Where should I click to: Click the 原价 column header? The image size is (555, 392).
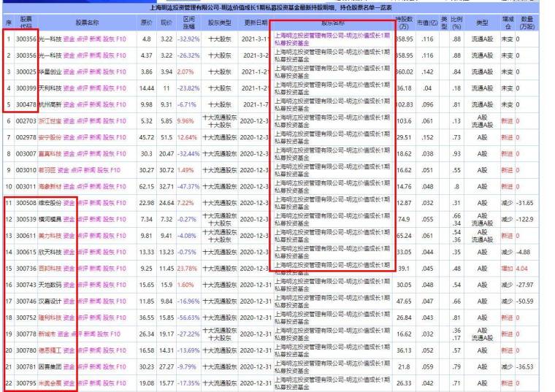pos(147,23)
